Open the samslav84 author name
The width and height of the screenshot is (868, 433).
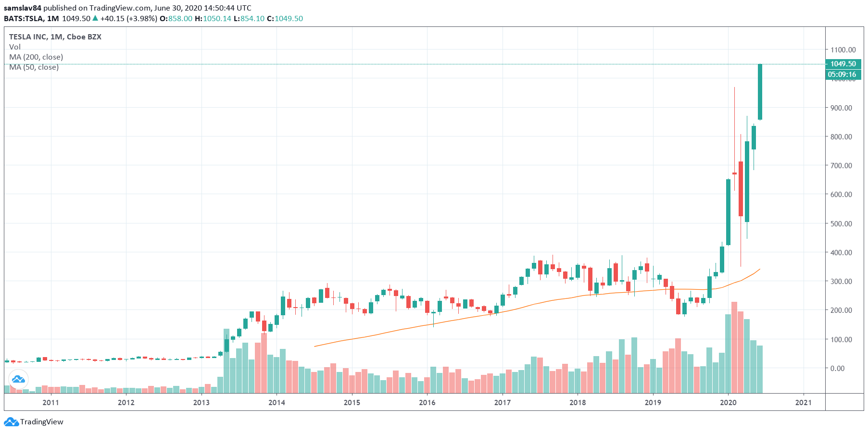click(22, 8)
